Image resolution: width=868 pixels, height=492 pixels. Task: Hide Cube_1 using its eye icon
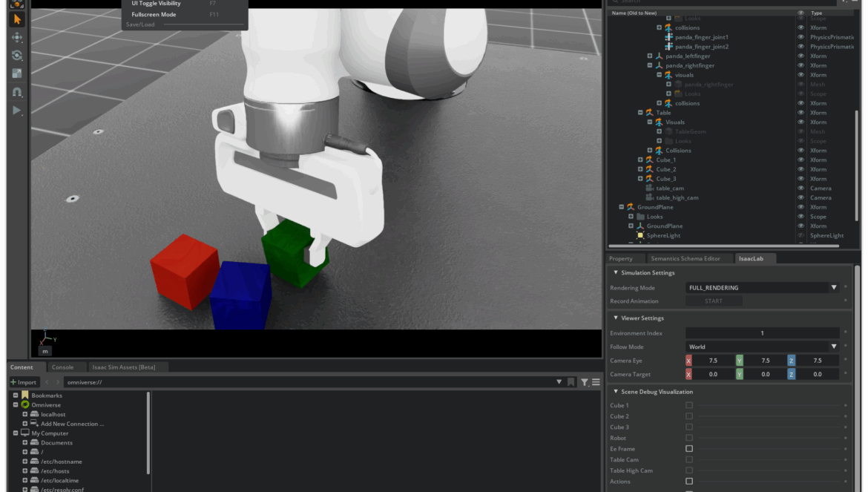(x=800, y=160)
